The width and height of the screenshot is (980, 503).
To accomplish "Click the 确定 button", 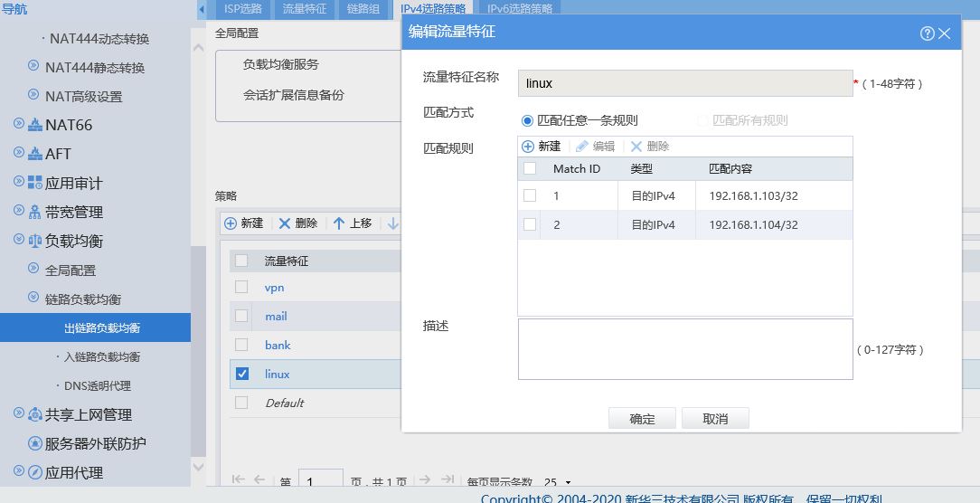I will [x=642, y=419].
